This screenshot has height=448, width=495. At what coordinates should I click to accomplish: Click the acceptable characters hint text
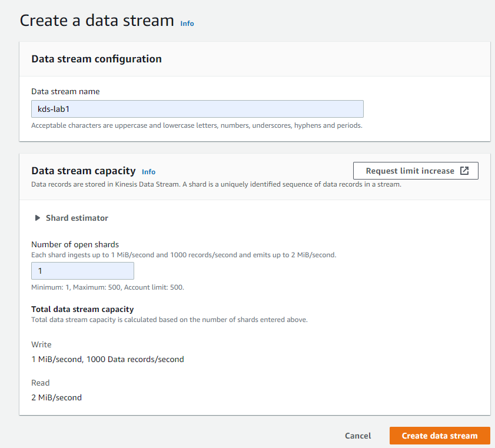pos(197,125)
